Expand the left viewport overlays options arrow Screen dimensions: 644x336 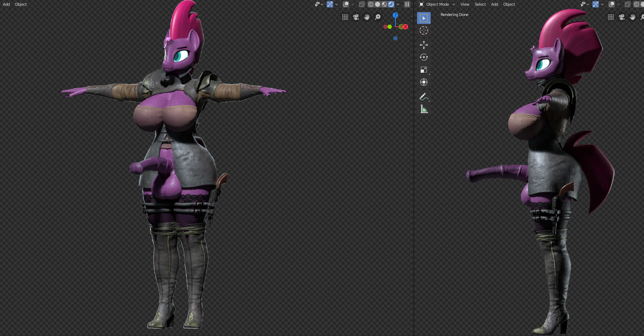353,4
